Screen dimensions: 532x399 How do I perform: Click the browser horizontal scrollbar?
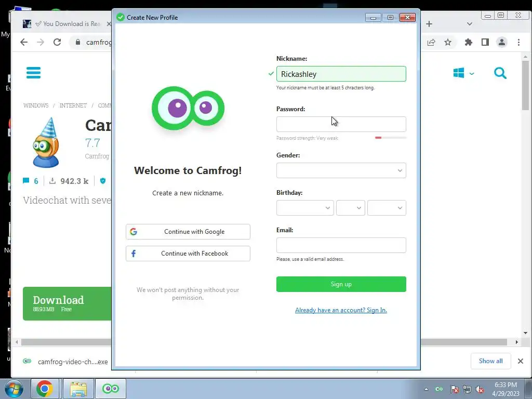pos(264,342)
